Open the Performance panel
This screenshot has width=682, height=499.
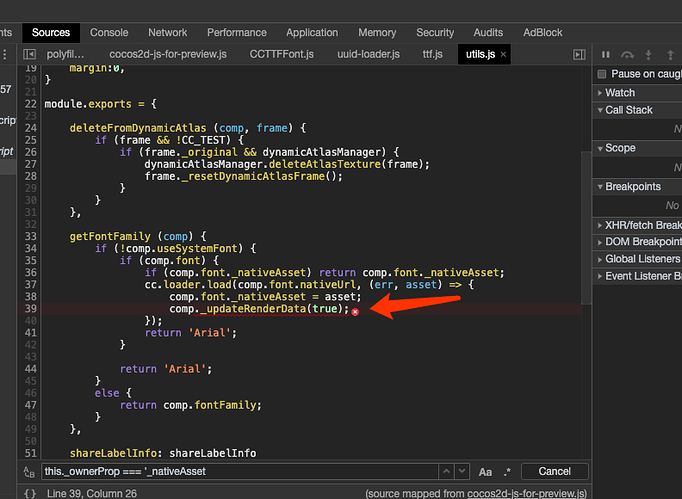(x=237, y=33)
